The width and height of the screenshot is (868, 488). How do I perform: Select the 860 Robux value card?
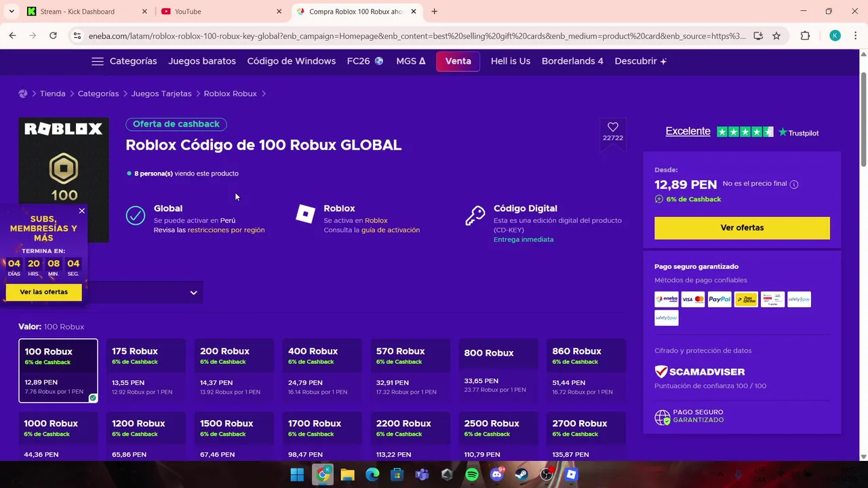click(x=587, y=371)
